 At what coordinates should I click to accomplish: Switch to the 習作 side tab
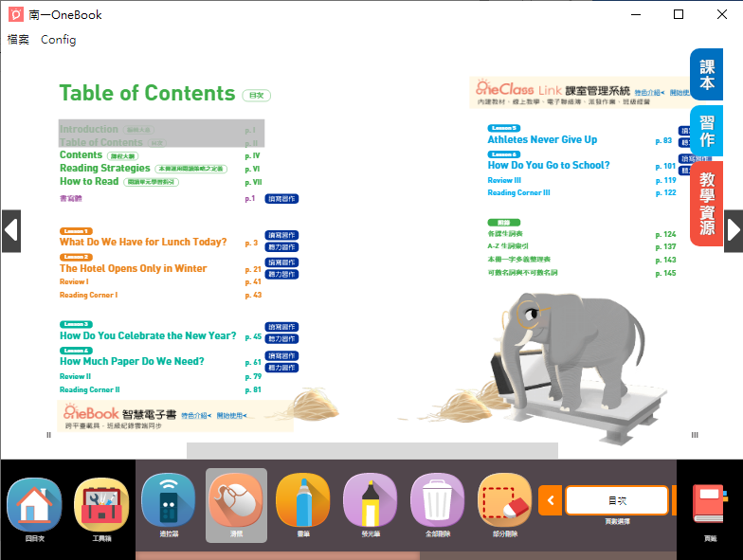point(707,132)
